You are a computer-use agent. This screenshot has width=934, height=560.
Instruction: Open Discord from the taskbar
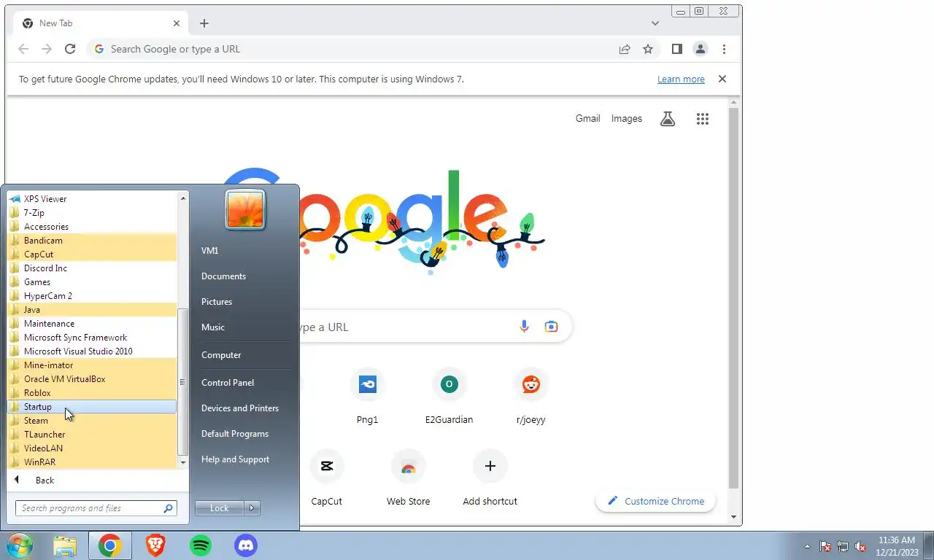point(246,545)
